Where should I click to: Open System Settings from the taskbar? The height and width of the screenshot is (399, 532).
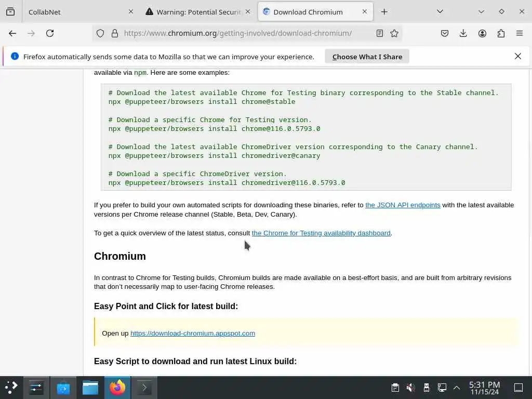click(36, 388)
